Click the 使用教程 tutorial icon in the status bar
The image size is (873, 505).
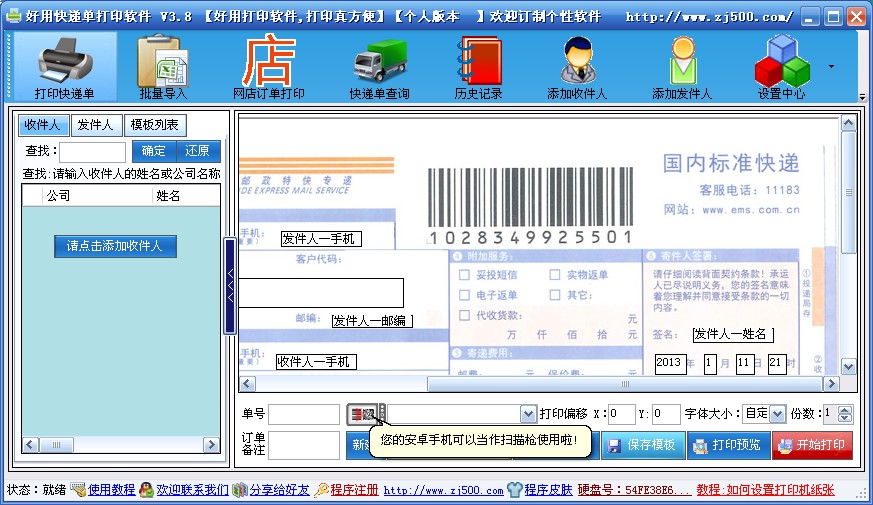tap(78, 490)
